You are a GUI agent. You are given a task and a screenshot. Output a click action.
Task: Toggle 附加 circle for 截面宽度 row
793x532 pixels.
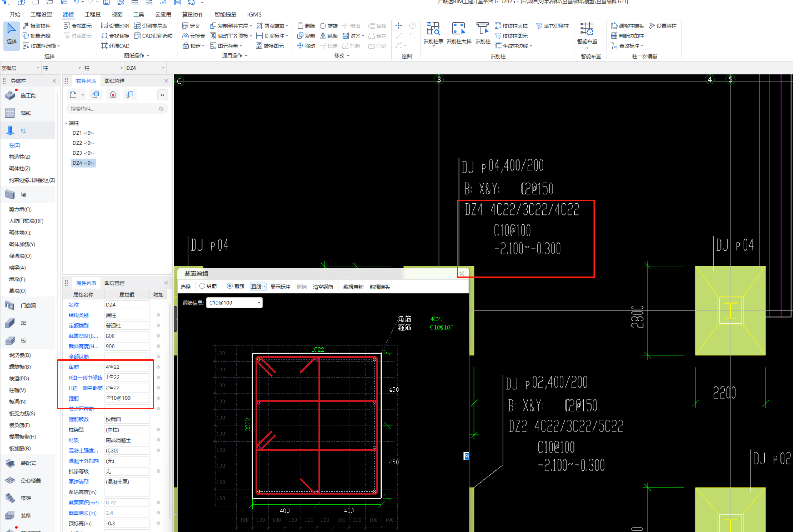point(158,336)
